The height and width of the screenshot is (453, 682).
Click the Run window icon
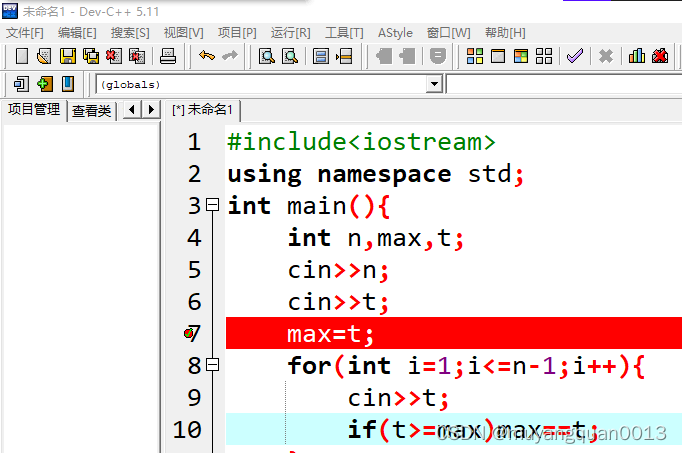click(498, 56)
